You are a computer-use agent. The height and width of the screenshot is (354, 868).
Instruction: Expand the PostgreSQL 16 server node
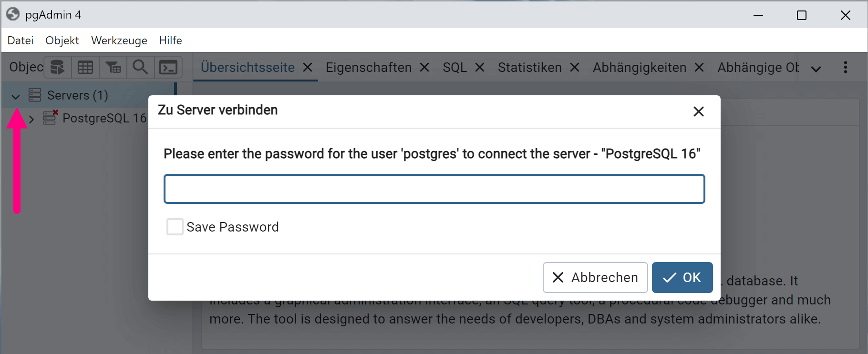[x=31, y=119]
